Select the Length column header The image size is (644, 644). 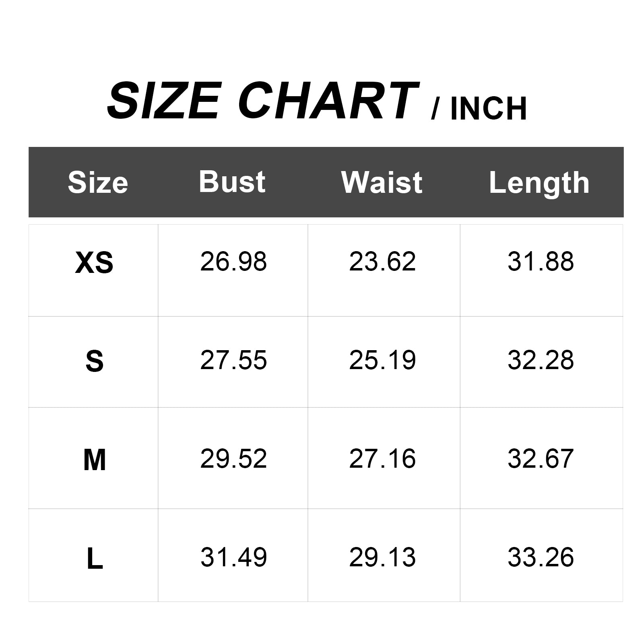click(539, 183)
